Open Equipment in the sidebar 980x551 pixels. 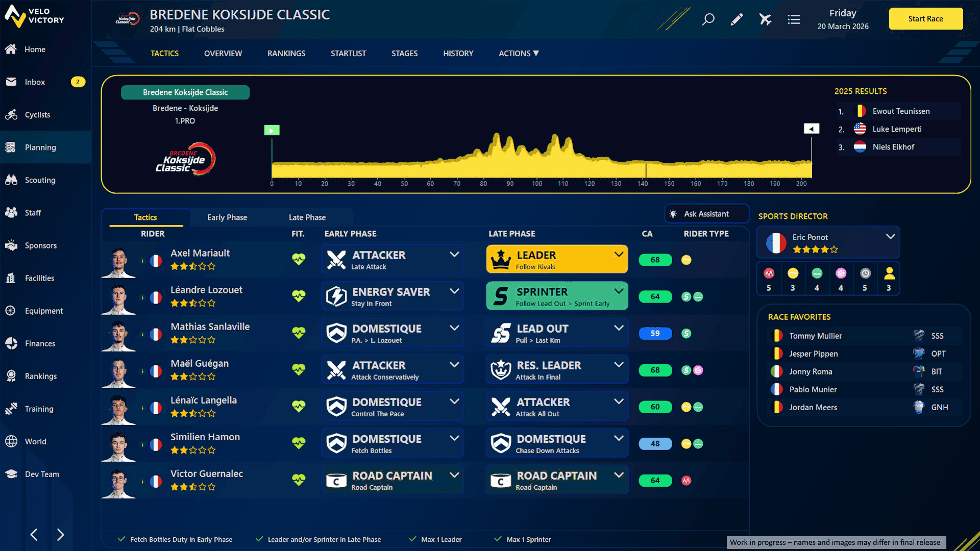pos(43,311)
